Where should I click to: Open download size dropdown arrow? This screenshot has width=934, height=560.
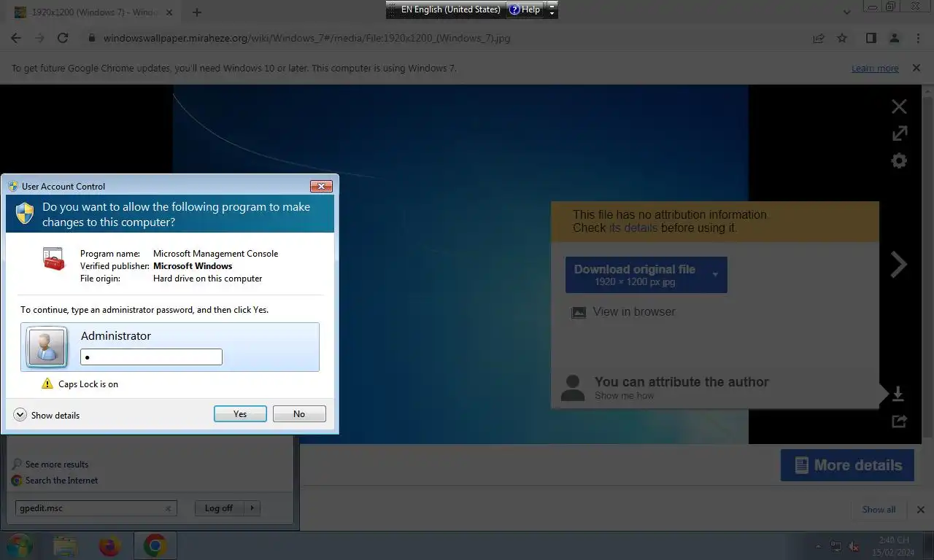click(x=716, y=275)
